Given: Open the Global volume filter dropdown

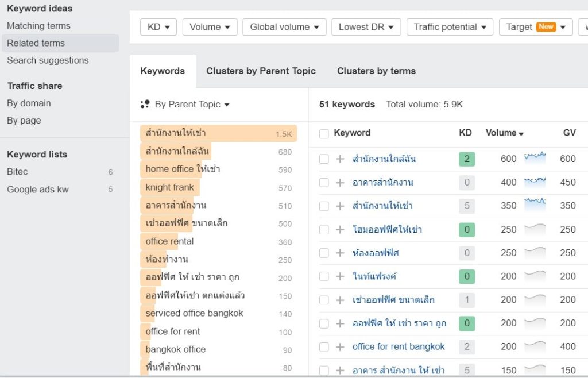Looking at the screenshot, I should coord(284,27).
